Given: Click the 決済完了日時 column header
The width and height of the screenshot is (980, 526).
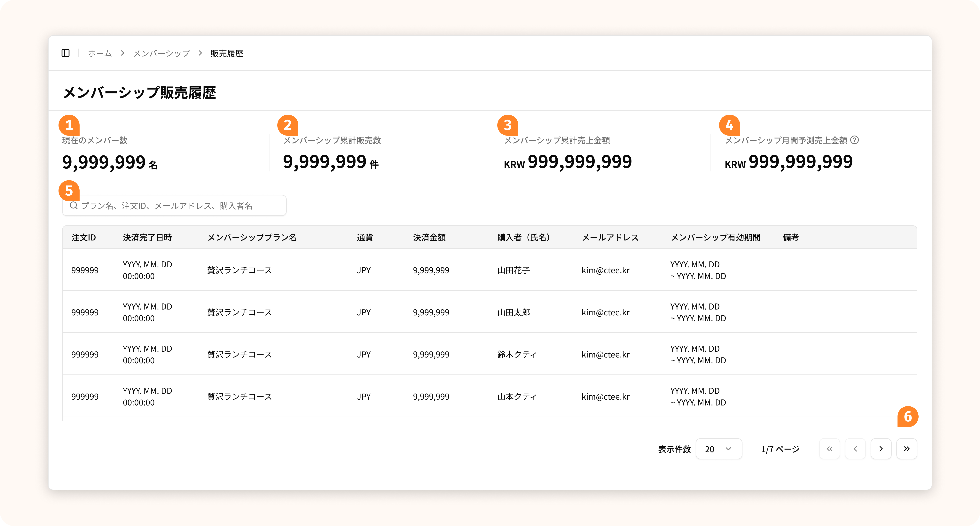Looking at the screenshot, I should (x=147, y=237).
